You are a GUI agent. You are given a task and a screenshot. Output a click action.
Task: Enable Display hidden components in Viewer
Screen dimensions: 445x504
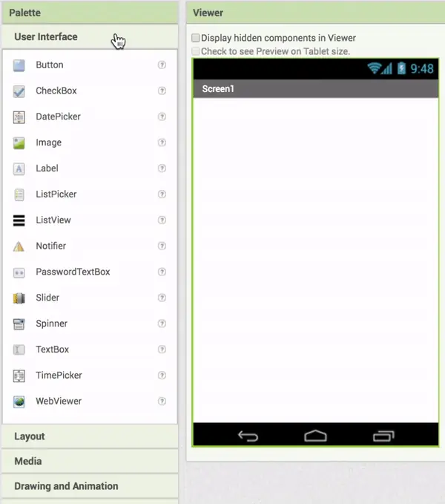195,38
